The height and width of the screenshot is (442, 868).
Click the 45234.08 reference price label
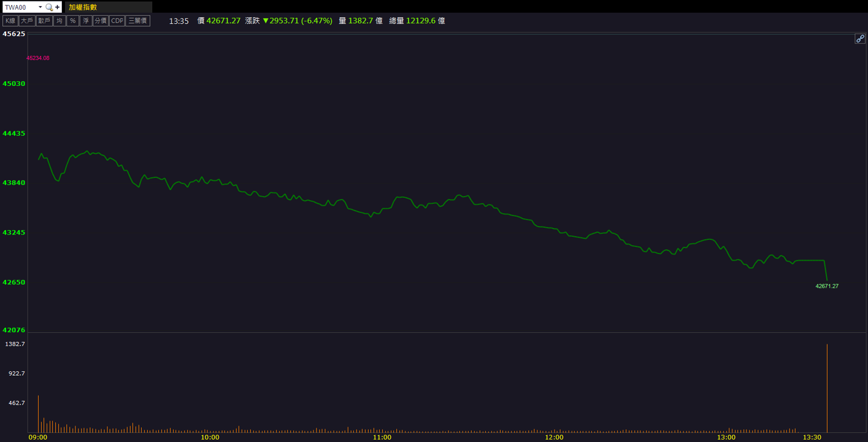[x=38, y=58]
